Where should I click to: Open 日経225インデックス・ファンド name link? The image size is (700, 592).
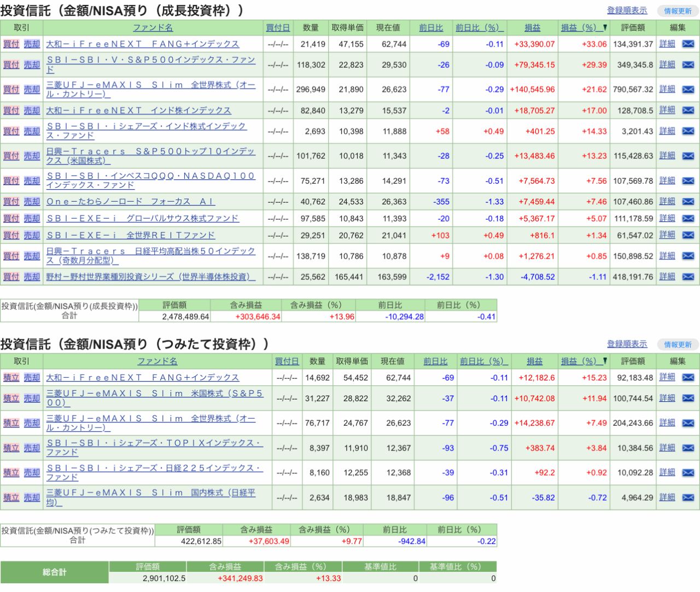(x=155, y=472)
